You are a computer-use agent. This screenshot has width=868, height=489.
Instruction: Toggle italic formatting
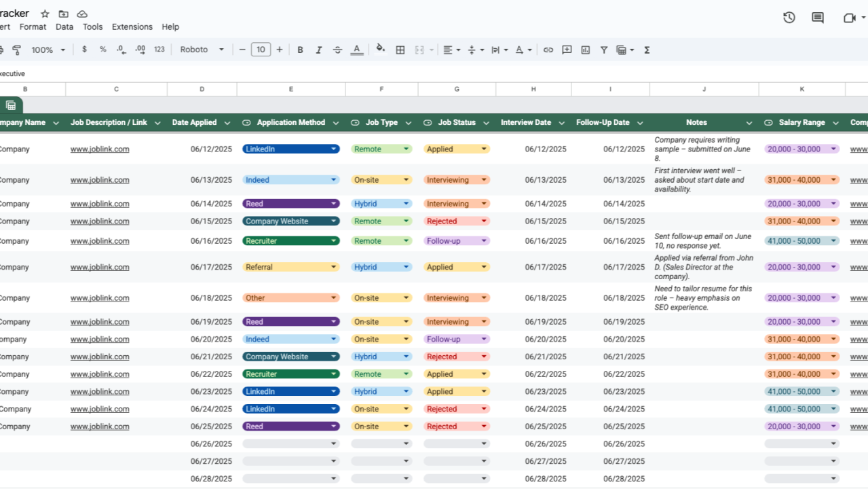[x=318, y=50]
